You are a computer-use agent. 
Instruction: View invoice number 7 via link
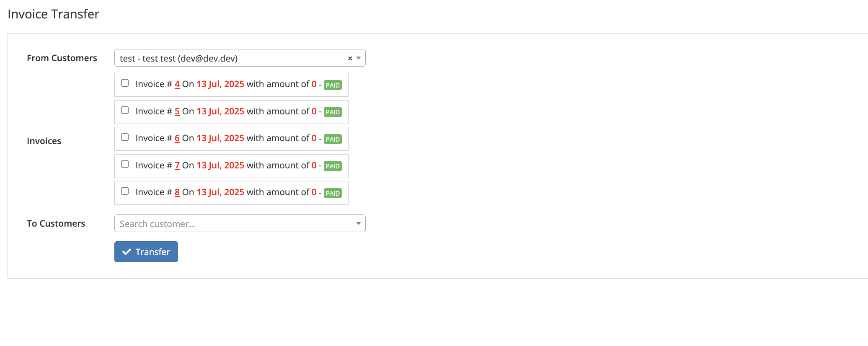(x=177, y=165)
